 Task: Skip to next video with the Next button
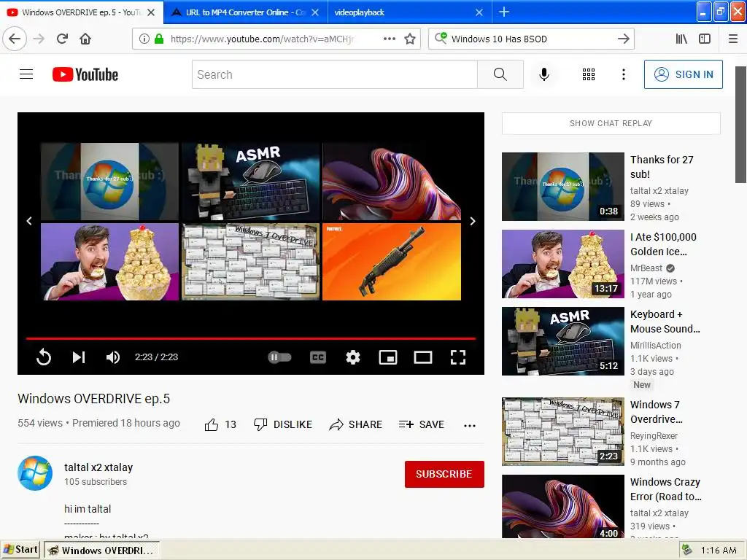tap(79, 357)
